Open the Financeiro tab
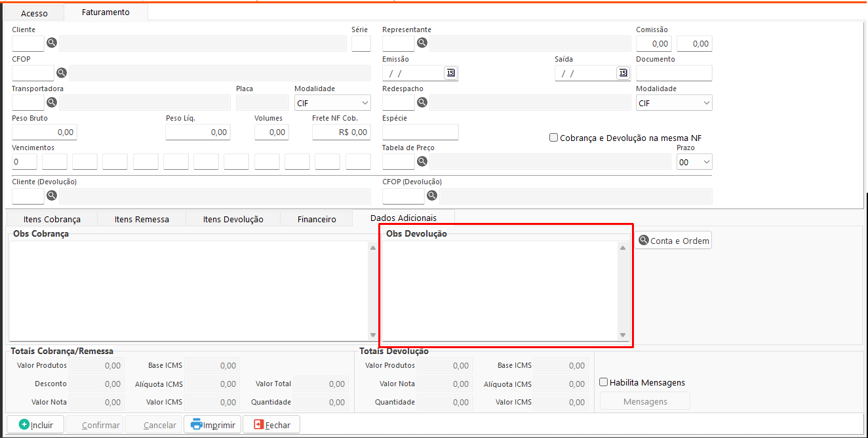Screen dimensions: 868x438 click(x=317, y=219)
